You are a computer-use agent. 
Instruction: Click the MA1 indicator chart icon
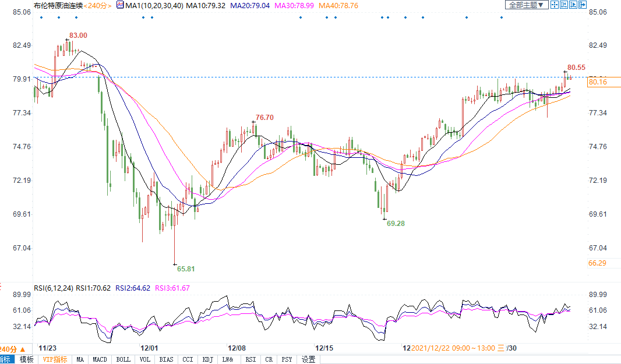point(120,5)
